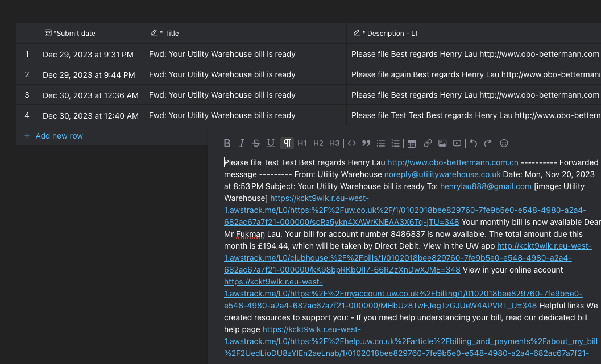Undo the last edit

pyautogui.click(x=474, y=143)
